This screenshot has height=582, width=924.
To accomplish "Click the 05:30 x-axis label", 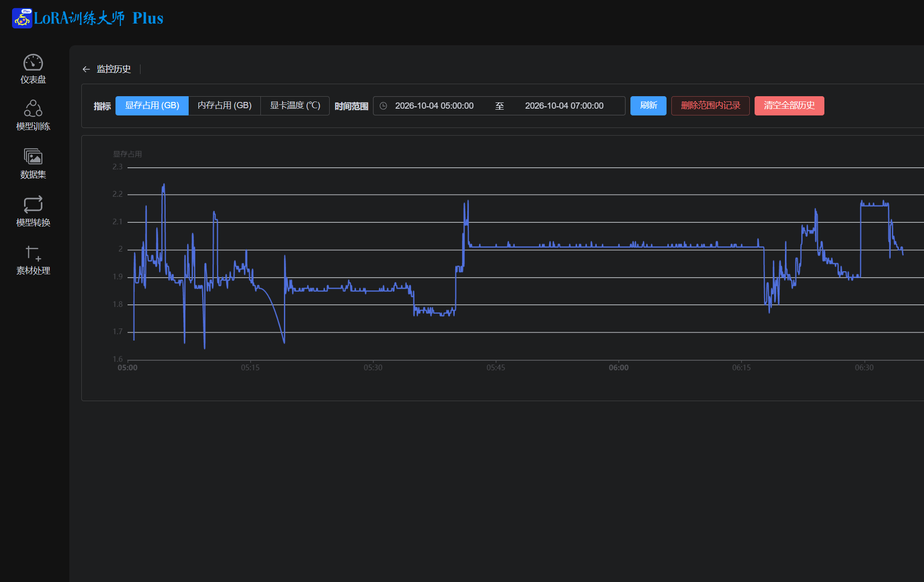I will pyautogui.click(x=373, y=368).
